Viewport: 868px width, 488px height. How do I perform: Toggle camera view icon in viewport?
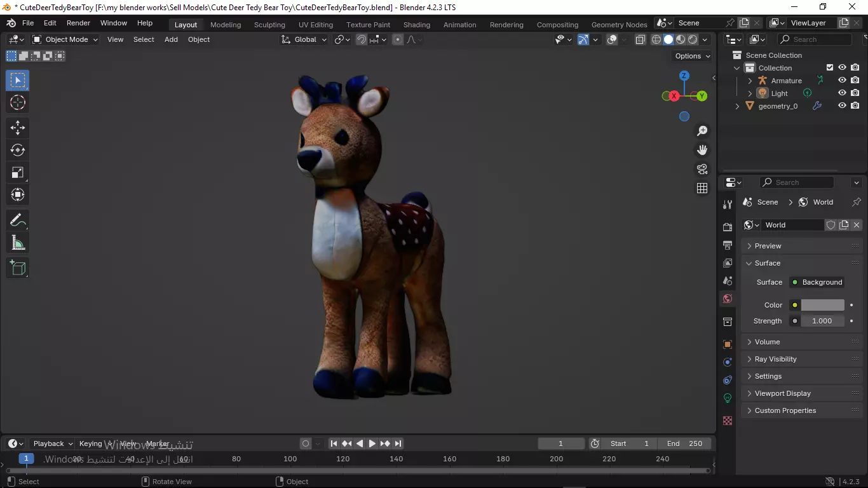702,169
